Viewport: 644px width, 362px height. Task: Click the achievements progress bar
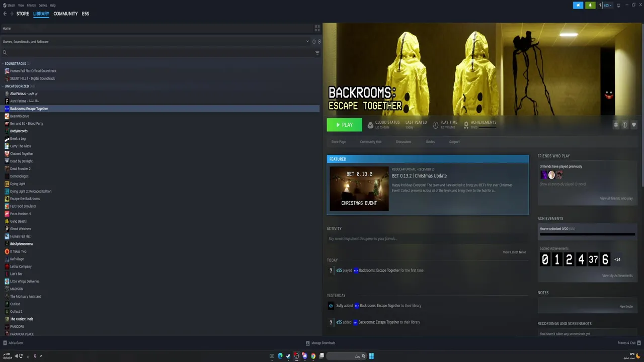[x=587, y=234]
